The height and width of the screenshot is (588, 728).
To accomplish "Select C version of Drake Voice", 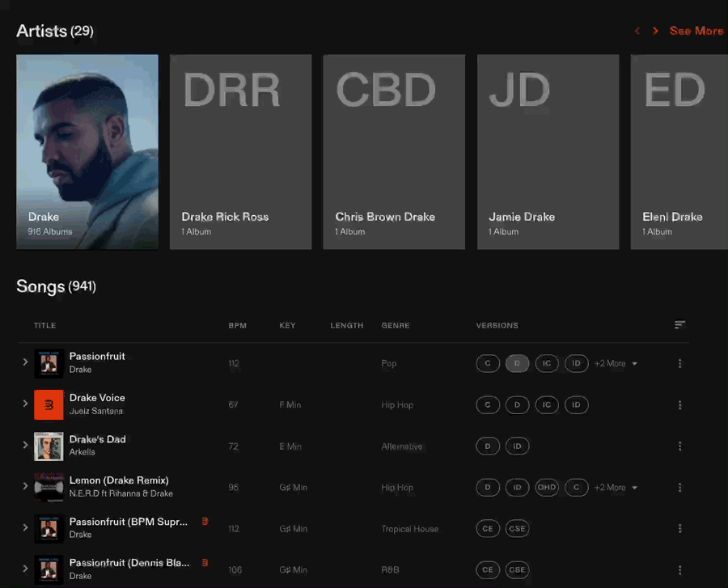I will coord(488,404).
